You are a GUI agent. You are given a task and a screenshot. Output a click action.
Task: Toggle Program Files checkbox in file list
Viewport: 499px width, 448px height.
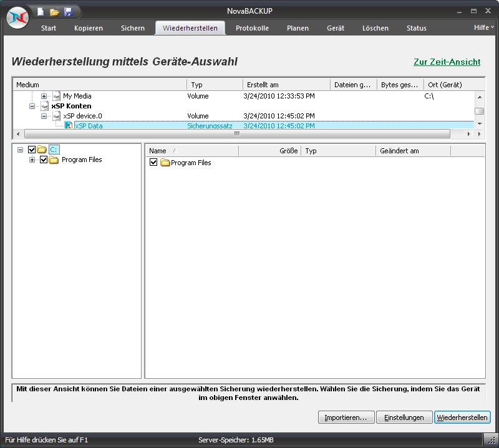153,162
